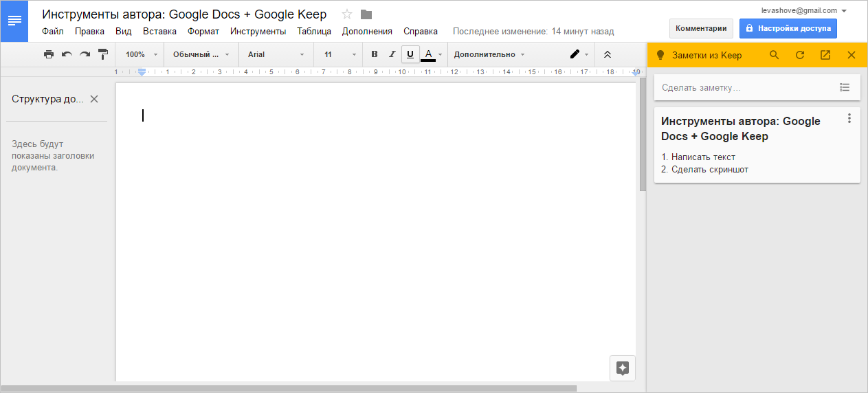Expand the Arial font dropdown
The height and width of the screenshot is (393, 868).
(x=275, y=54)
